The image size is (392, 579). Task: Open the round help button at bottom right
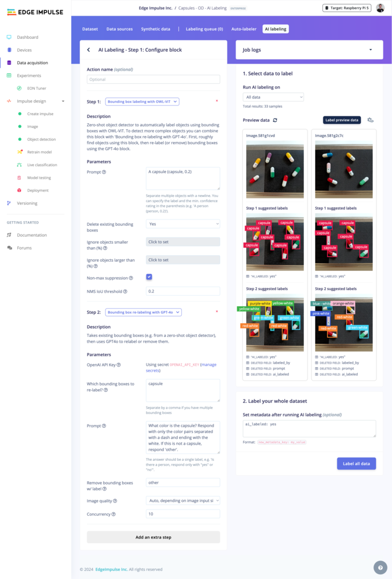380,567
